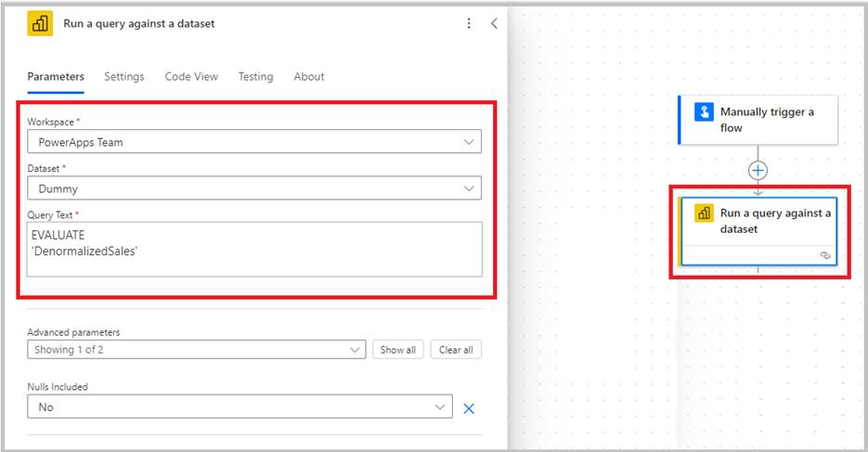This screenshot has height=452, width=868.
Task: Switch to the Parameters tab
Action: pyautogui.click(x=56, y=76)
